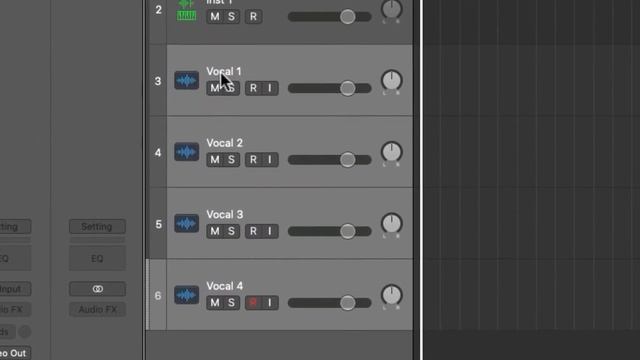640x360 pixels.
Task: Open the Audio FX slot in the right channel strip
Action: [97, 309]
